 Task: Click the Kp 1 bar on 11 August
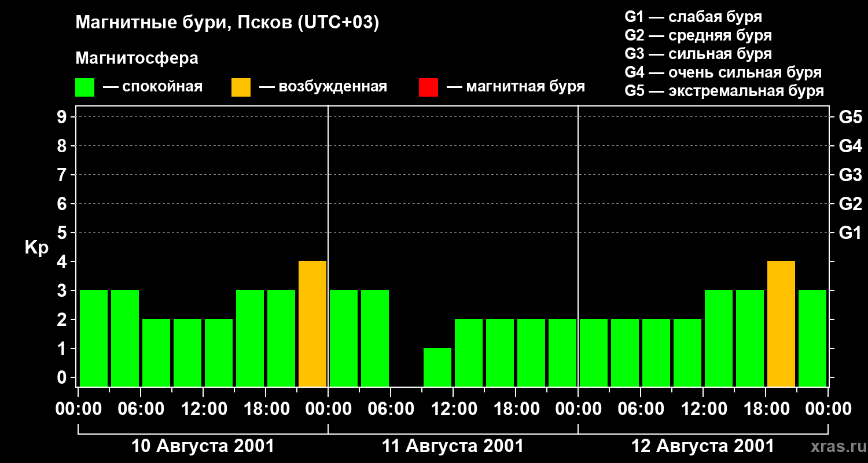(x=437, y=368)
